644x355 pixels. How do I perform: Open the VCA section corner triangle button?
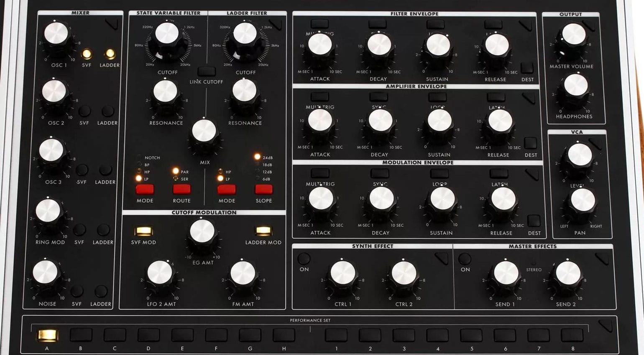(595, 144)
